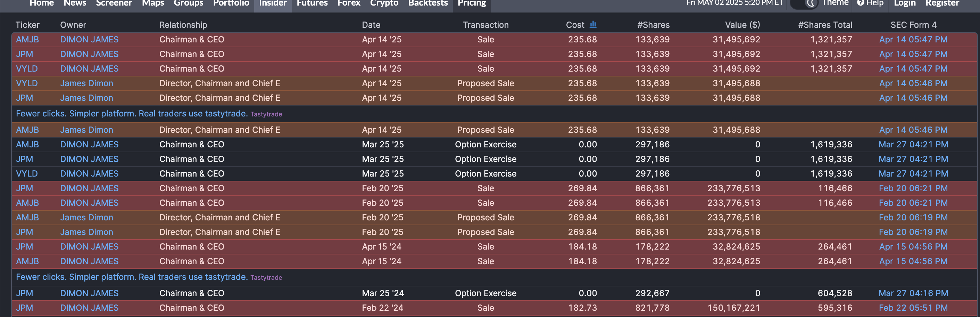The height and width of the screenshot is (317, 980).
Task: Click the Register link
Action: point(942,3)
